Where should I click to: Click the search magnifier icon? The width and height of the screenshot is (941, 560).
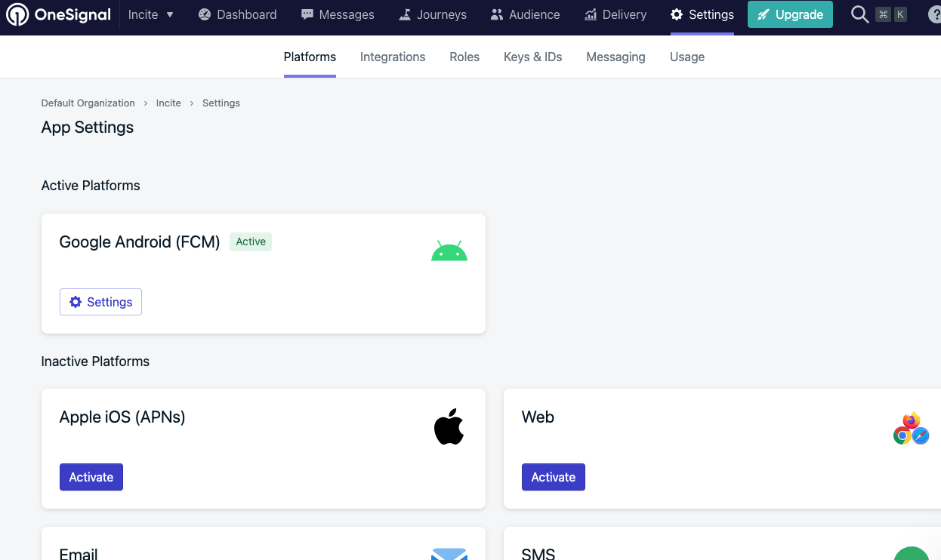(859, 14)
